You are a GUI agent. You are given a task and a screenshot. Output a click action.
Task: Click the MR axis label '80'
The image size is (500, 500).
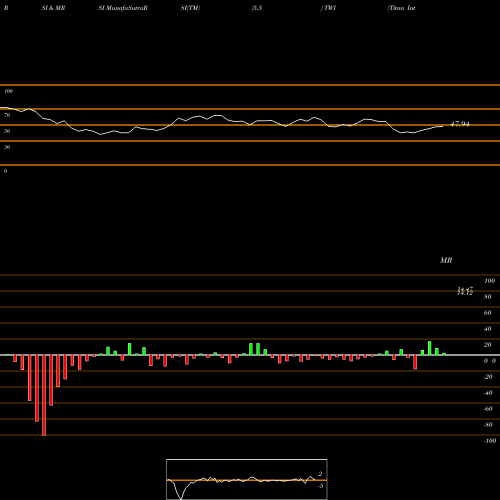click(x=488, y=297)
